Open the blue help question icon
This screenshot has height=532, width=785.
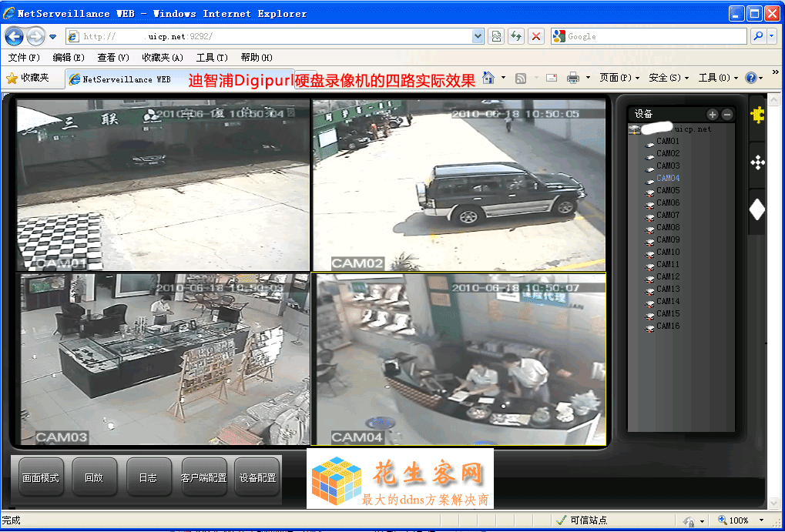click(x=750, y=78)
